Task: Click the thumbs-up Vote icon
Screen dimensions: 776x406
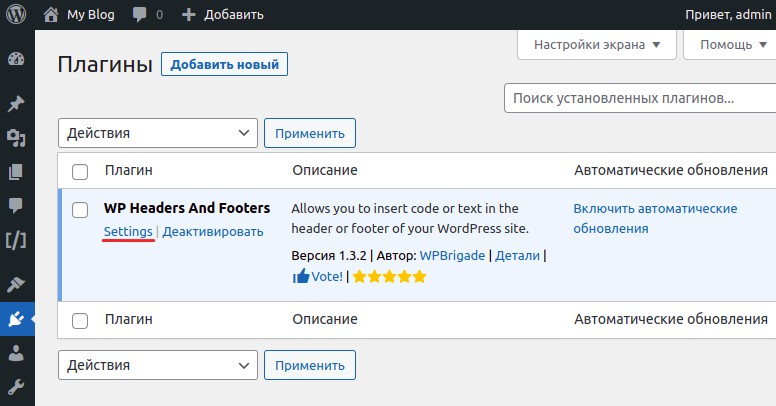Action: click(300, 276)
